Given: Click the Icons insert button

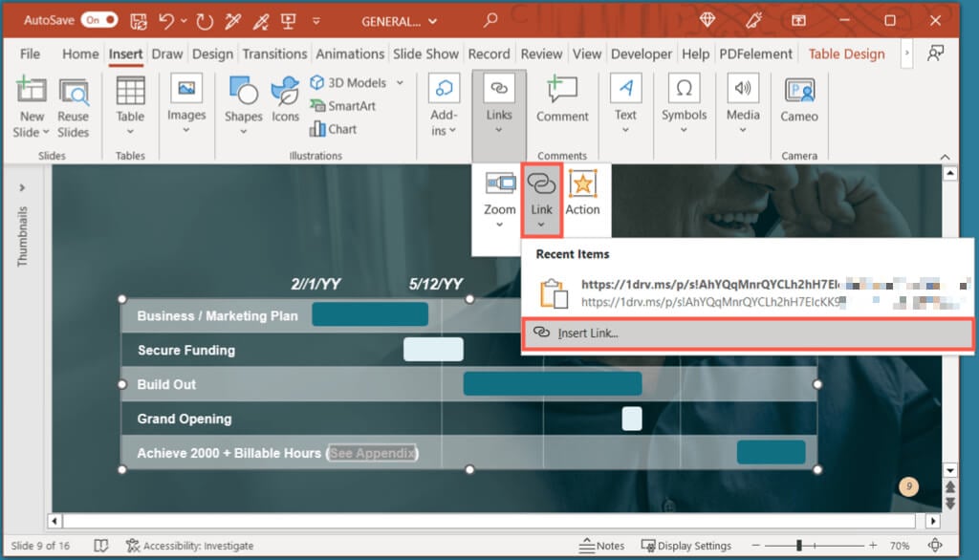Looking at the screenshot, I should [x=285, y=100].
